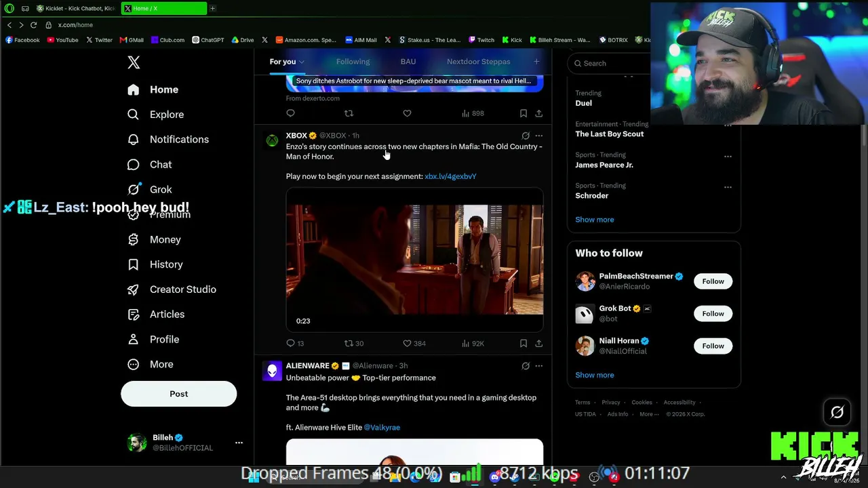Bookmark the dexerto.com post
This screenshot has width=868, height=488.
[524, 113]
